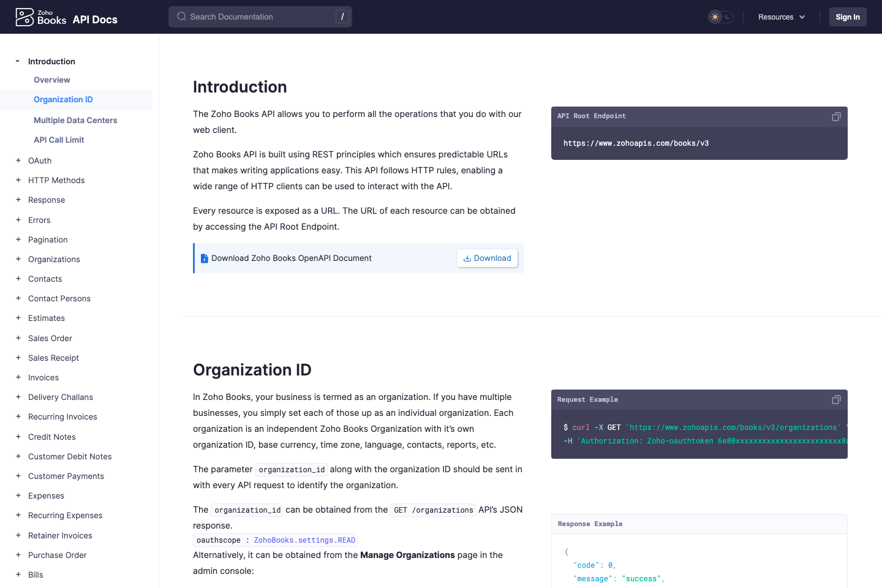Image resolution: width=882 pixels, height=588 pixels.
Task: Select the sun icon for light theme
Action: point(716,17)
